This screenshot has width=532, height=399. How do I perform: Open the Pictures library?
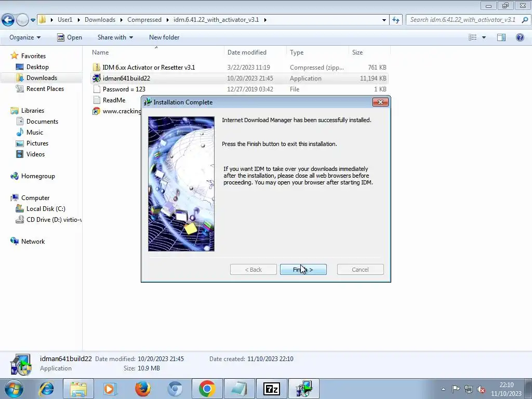[x=37, y=143]
